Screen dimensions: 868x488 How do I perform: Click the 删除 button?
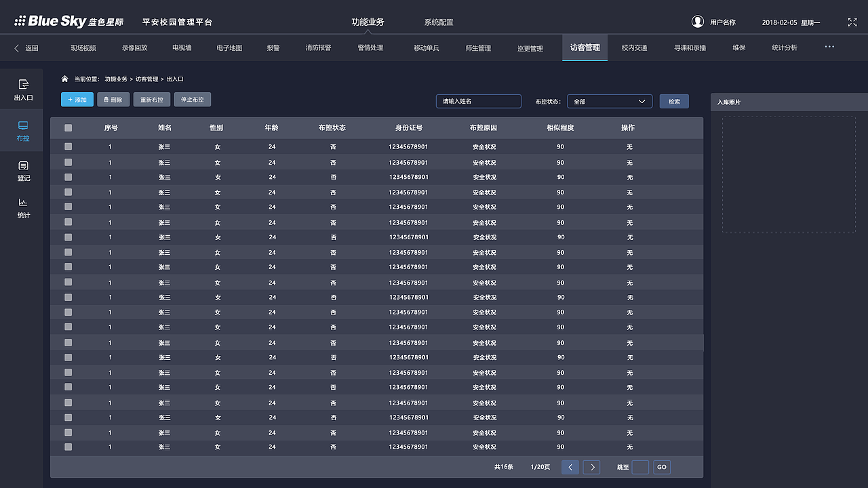[x=113, y=100]
